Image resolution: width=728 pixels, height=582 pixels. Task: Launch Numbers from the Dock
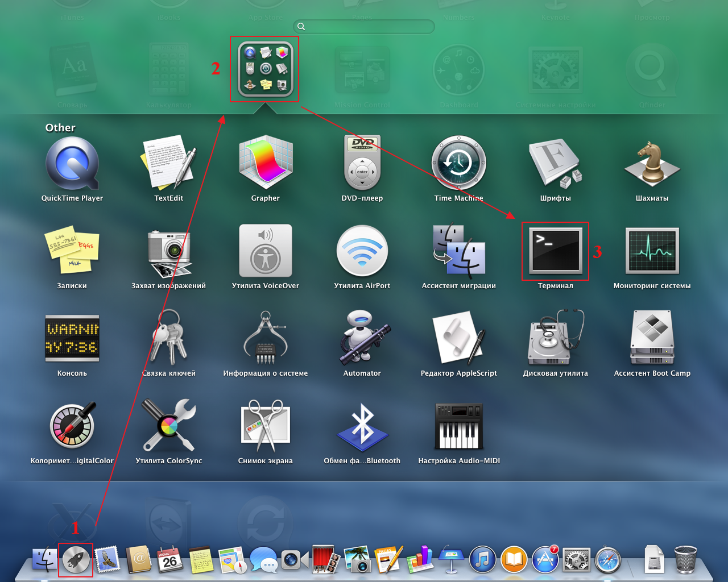coord(420,560)
